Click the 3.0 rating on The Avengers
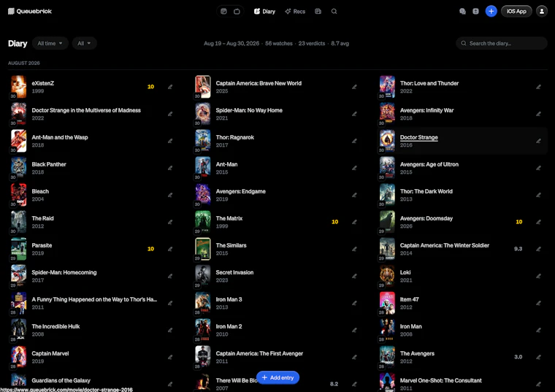Image resolution: width=555 pixels, height=392 pixels. click(x=518, y=357)
